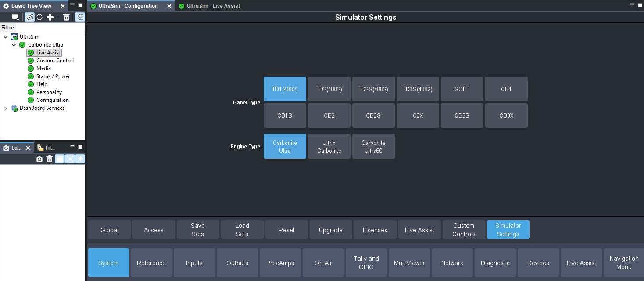644x281 pixels.
Task: Click the DashBoard Services gear icon in tree
Action: [14, 108]
